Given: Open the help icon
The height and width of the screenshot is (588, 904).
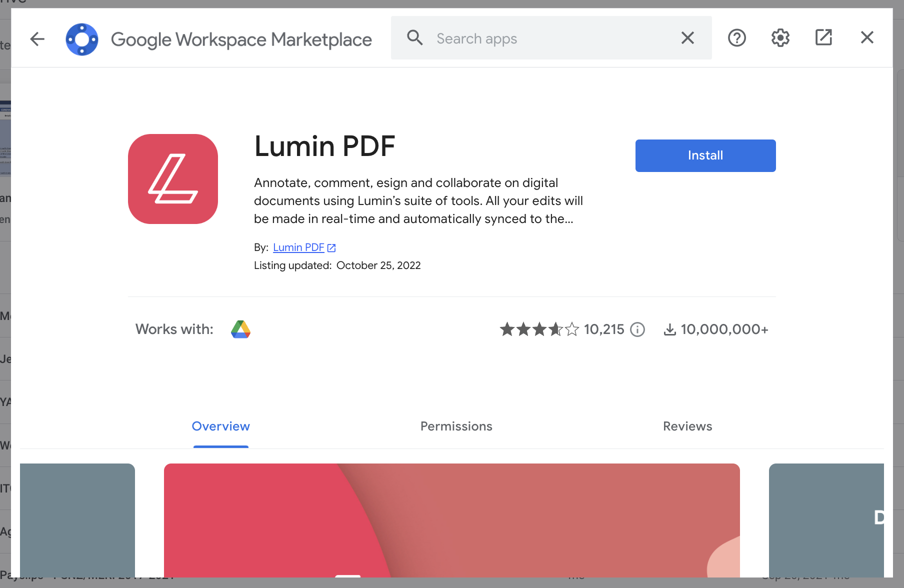Looking at the screenshot, I should (x=736, y=37).
